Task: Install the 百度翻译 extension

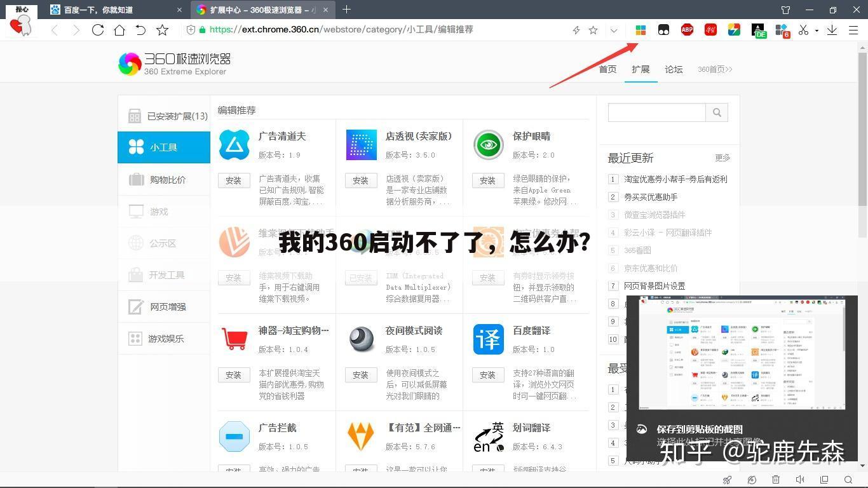Action: point(487,375)
